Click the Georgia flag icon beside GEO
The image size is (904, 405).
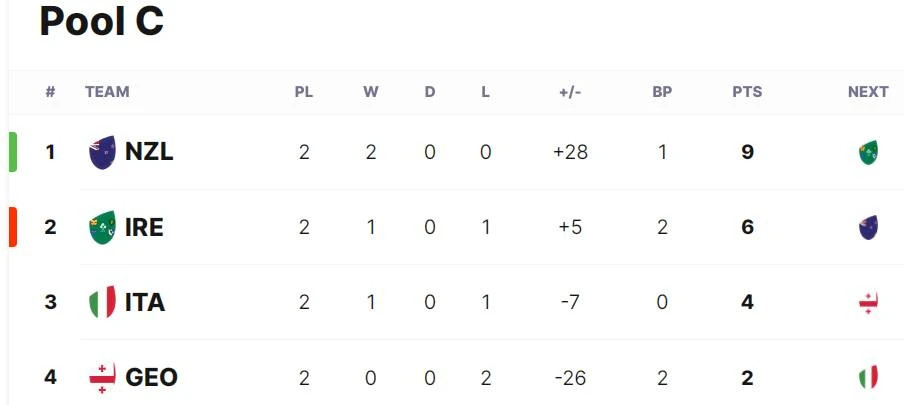point(102,378)
